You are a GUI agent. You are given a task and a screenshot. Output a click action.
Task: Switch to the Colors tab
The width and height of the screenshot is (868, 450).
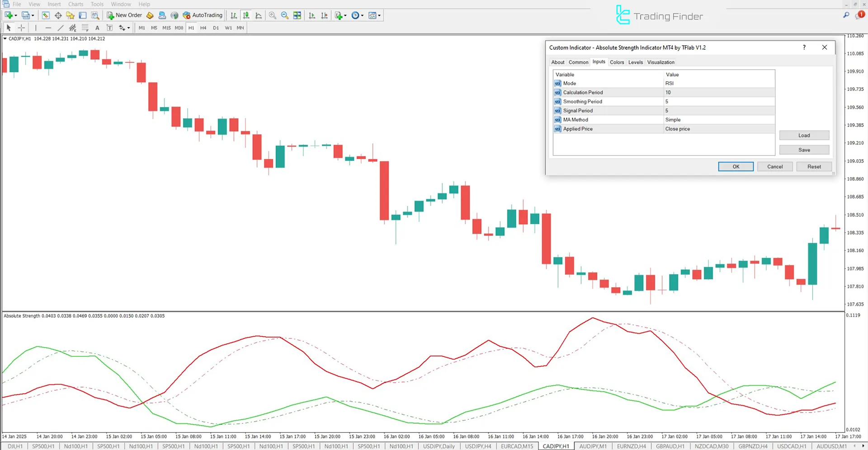pos(617,62)
